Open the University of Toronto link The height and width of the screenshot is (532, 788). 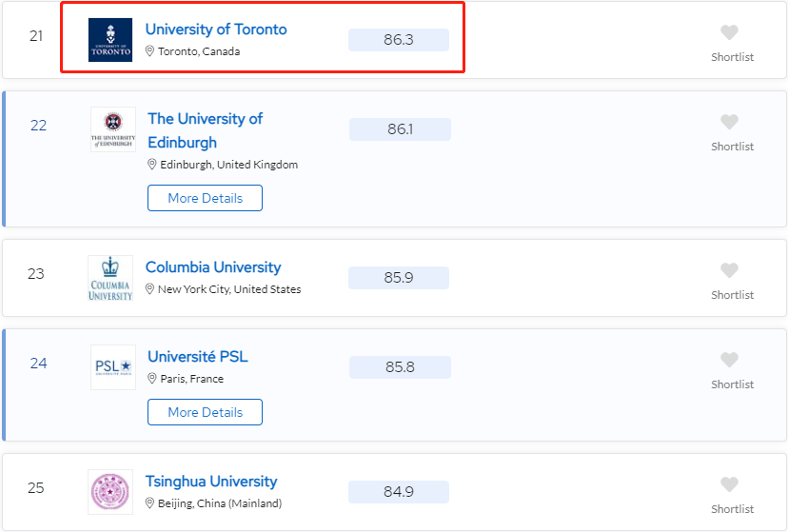[216, 30]
